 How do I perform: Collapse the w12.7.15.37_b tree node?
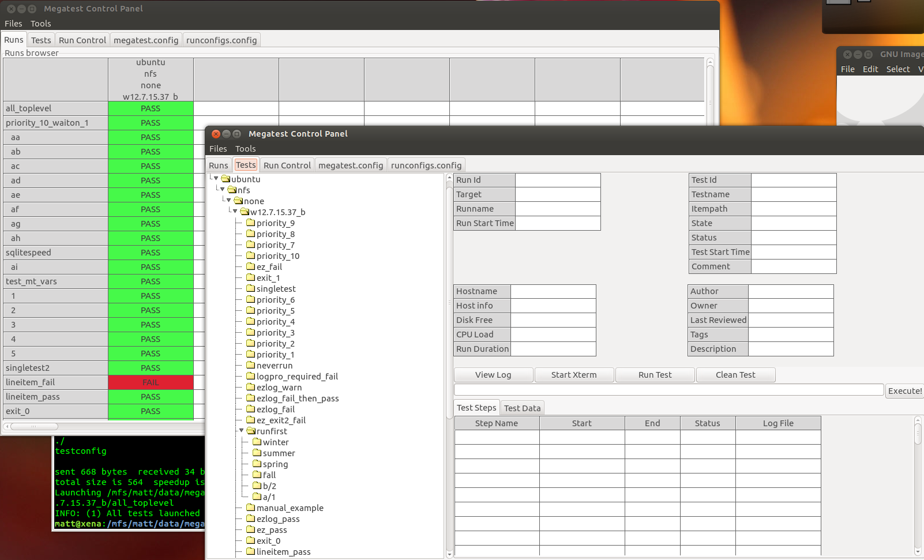(235, 212)
